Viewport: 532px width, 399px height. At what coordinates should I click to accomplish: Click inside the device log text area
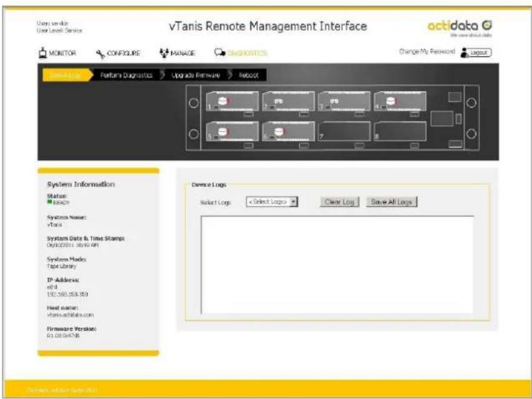pos(337,264)
